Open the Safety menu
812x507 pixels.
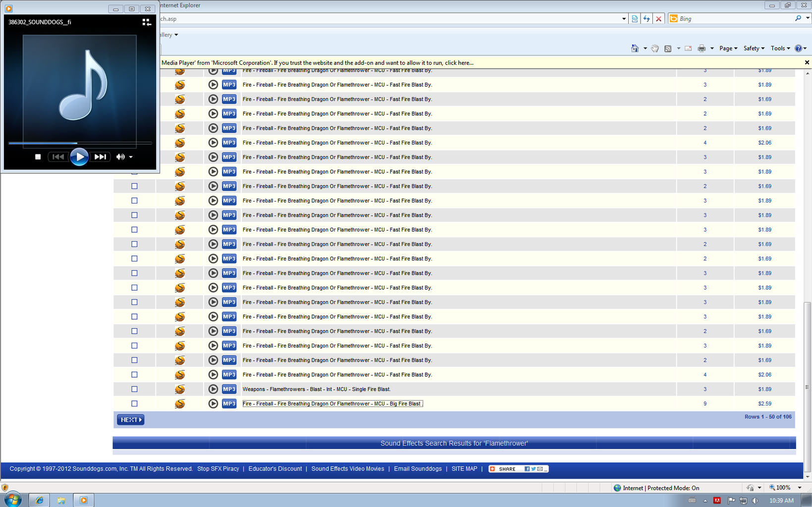click(x=754, y=49)
